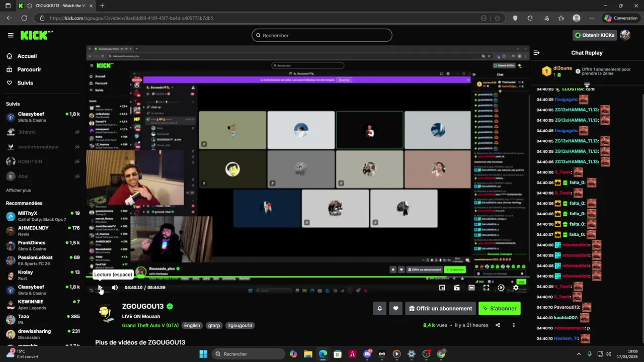644x362 pixels.
Task: Open the Absi followed channel
Action: click(x=43, y=176)
